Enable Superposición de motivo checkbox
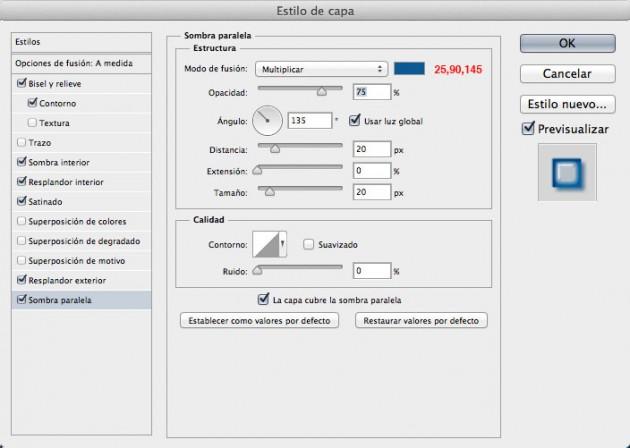This screenshot has height=448, width=630. (x=22, y=260)
